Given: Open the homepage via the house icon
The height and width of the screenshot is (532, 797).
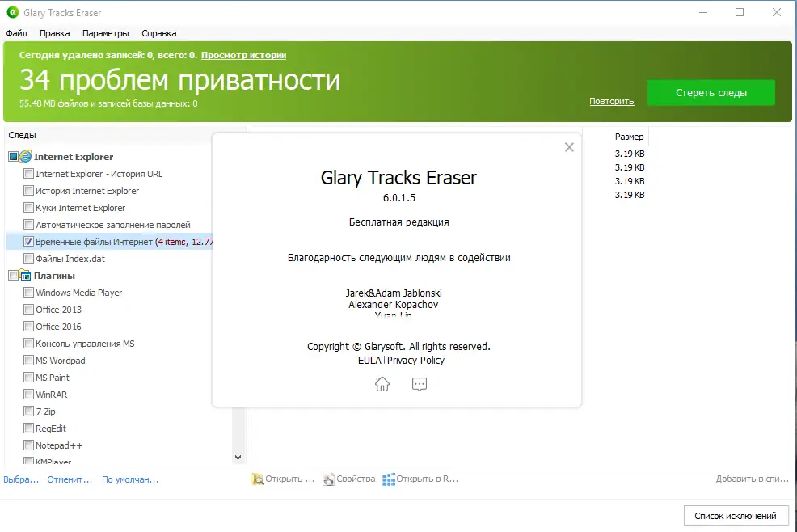Looking at the screenshot, I should [x=382, y=384].
